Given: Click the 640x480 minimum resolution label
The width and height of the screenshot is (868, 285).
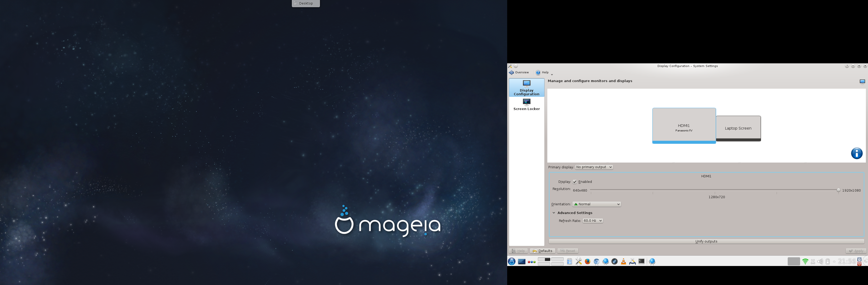Looking at the screenshot, I should 580,191.
